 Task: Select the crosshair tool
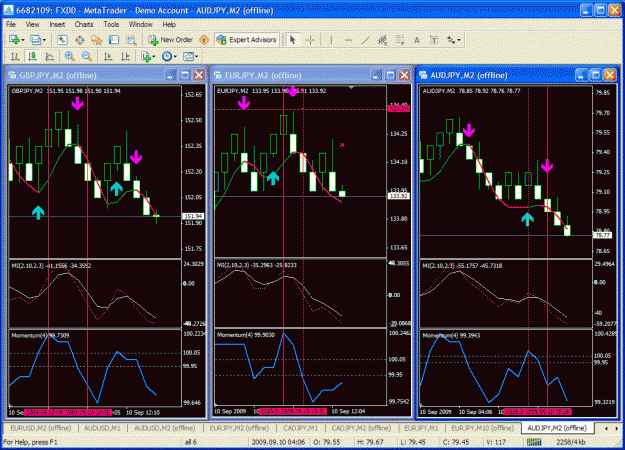(311, 40)
